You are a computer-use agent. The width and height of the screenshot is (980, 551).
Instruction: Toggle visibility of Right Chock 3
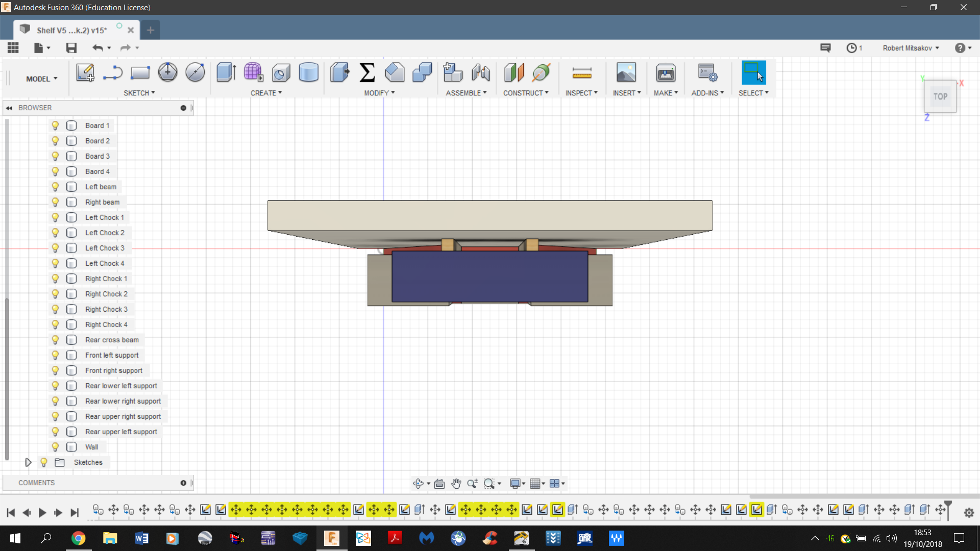pos(55,309)
